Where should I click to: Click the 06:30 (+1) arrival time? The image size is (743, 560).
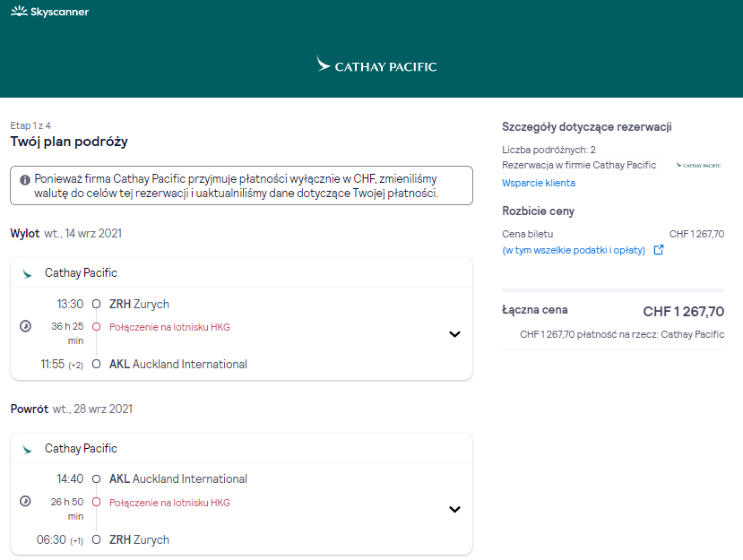pos(60,540)
